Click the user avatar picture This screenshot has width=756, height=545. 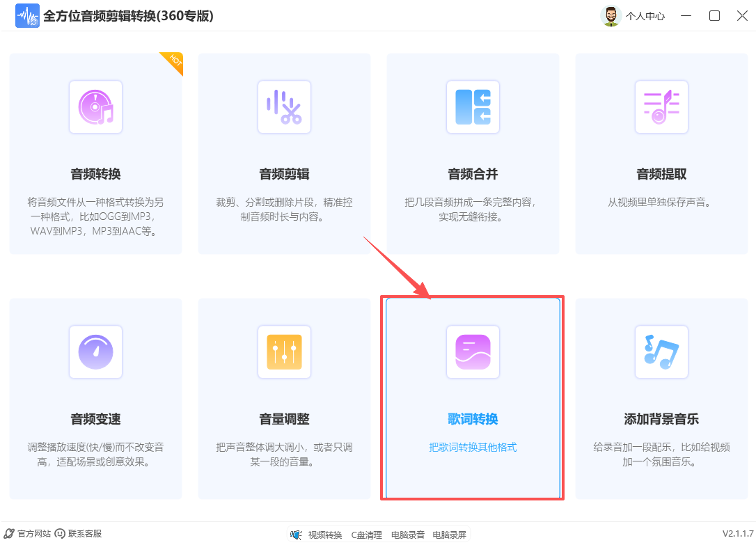point(610,15)
